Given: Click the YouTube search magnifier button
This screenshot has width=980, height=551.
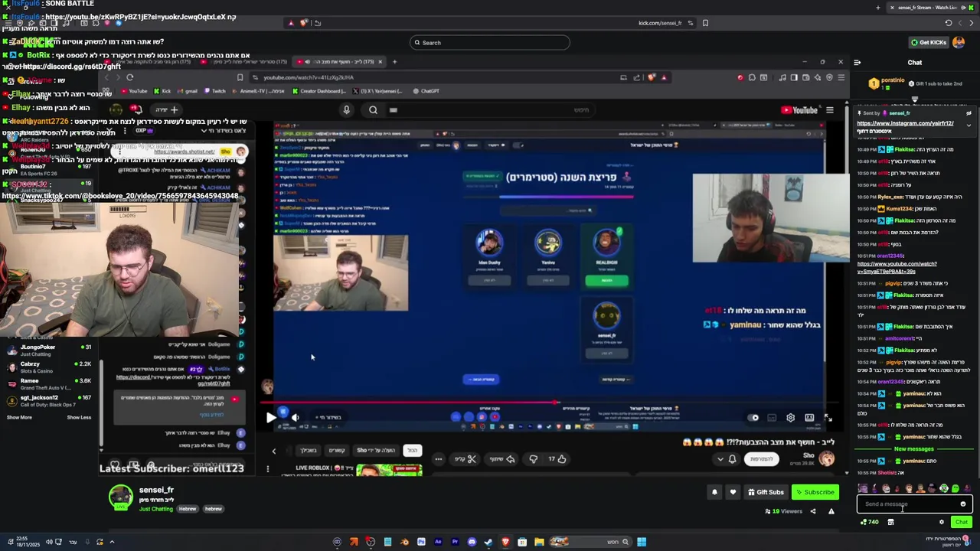Looking at the screenshot, I should (373, 109).
